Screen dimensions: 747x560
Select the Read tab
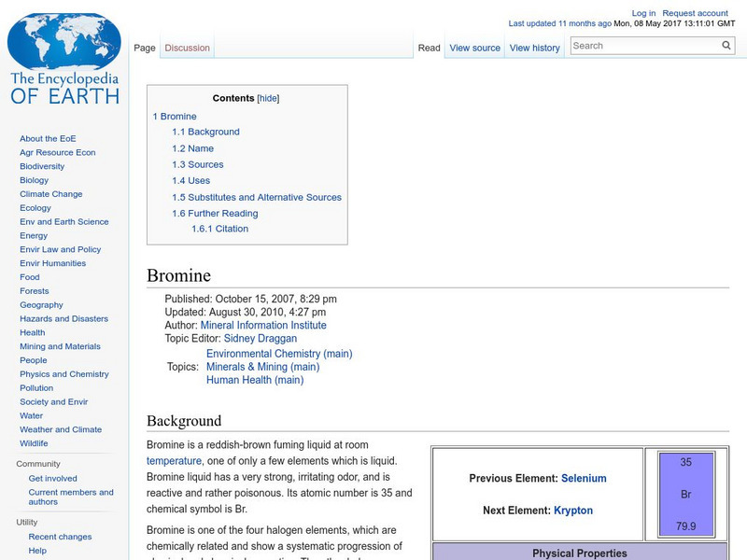[430, 49]
